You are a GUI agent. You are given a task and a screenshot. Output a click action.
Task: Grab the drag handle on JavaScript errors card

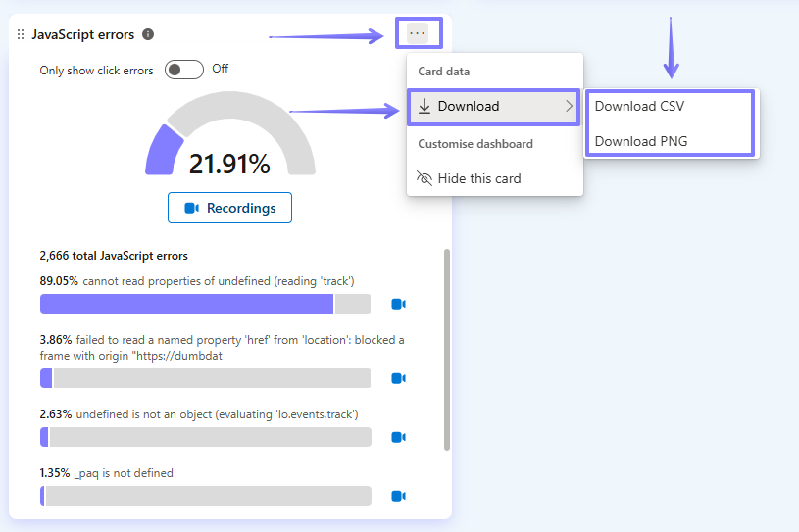click(x=21, y=34)
